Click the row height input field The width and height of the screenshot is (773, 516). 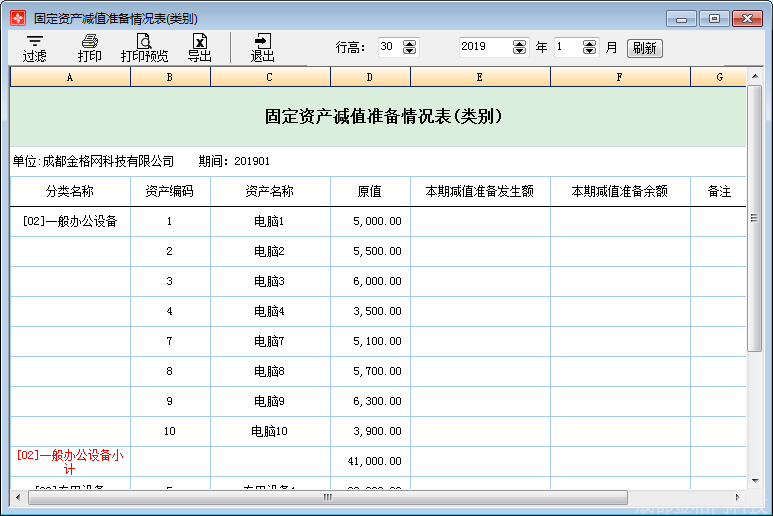click(388, 47)
